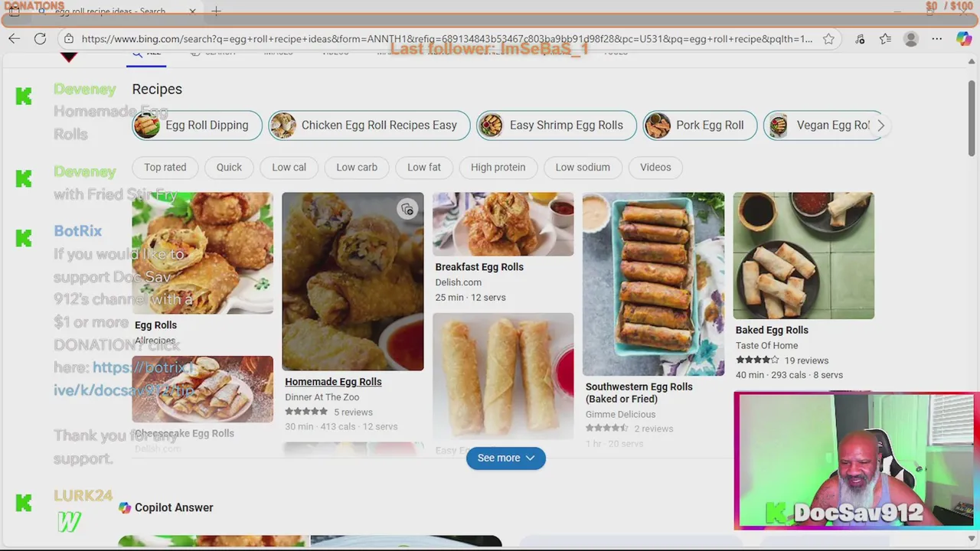Open a new browser tab
The width and height of the screenshot is (980, 551).
(216, 11)
